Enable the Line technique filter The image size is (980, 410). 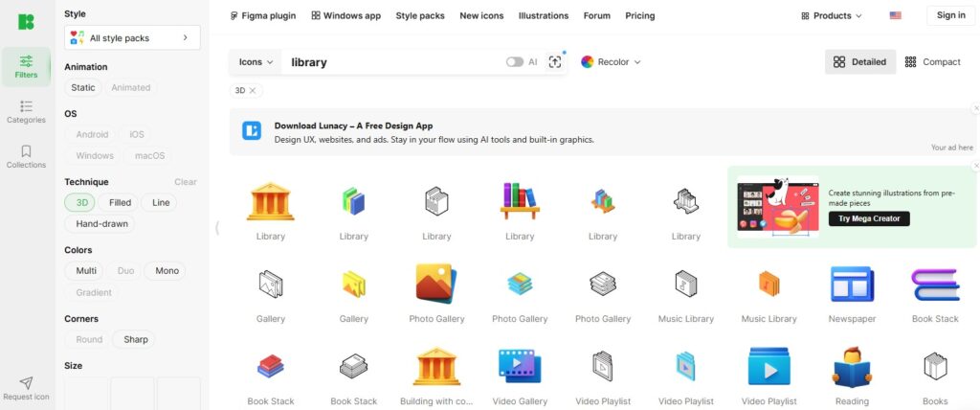click(161, 203)
